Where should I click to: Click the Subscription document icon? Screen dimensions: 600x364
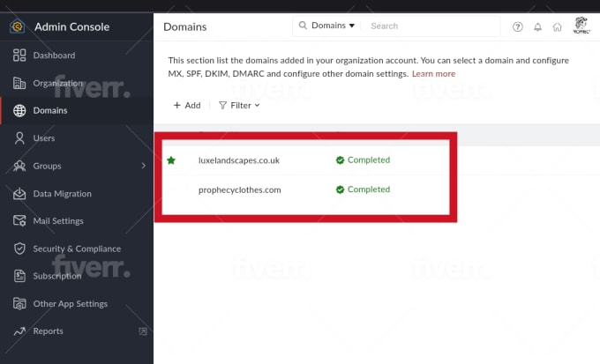(x=19, y=276)
